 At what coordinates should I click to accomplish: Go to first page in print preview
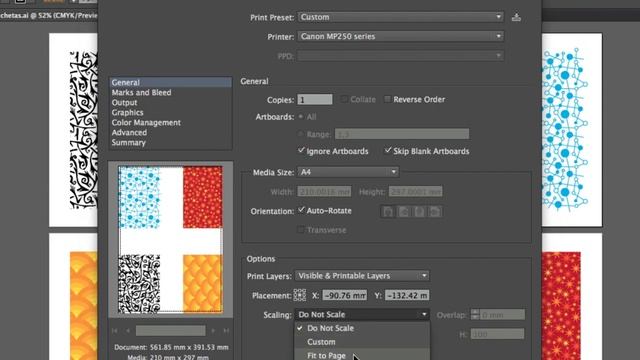[115, 331]
